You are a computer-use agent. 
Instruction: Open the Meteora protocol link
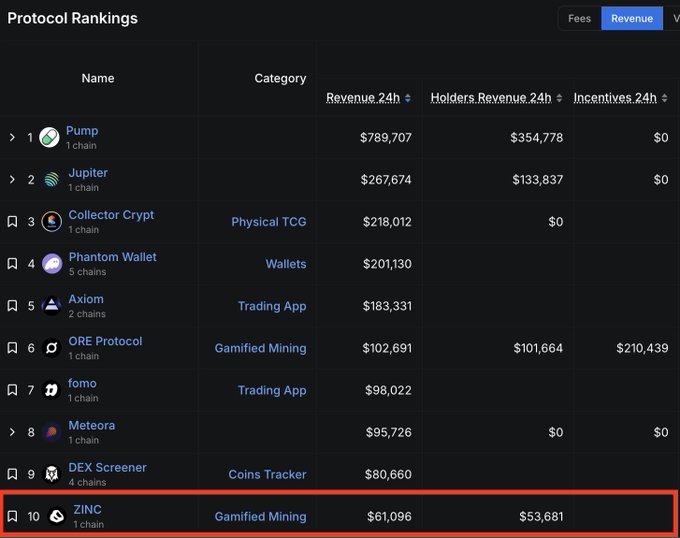[92, 425]
